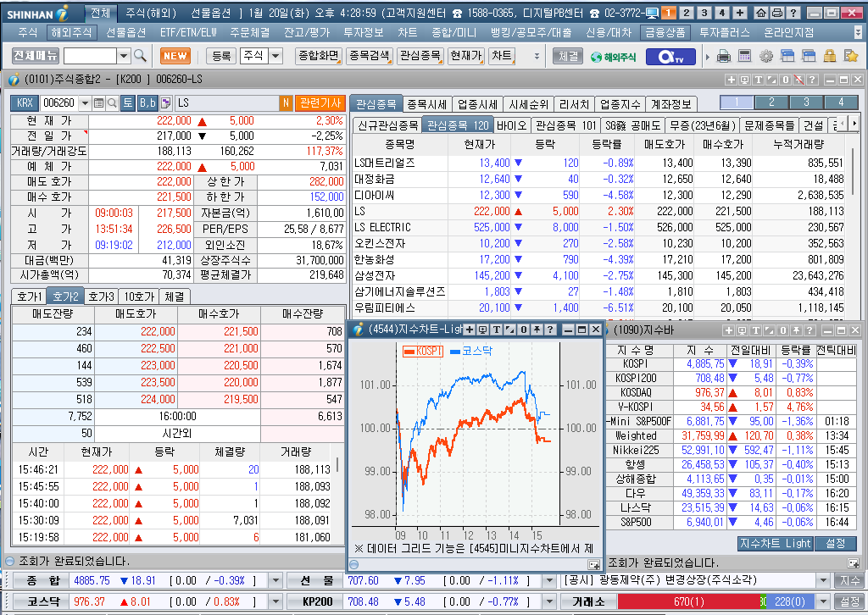Click the B,b icon button beside the stock code

click(x=147, y=102)
